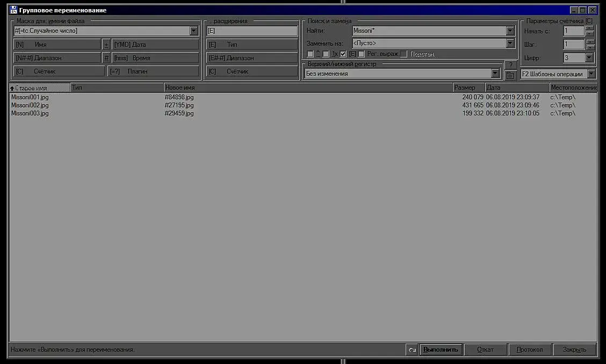Insert the '[YMD] Дата' placeholder
This screenshot has height=364, width=606.
[x=155, y=45]
